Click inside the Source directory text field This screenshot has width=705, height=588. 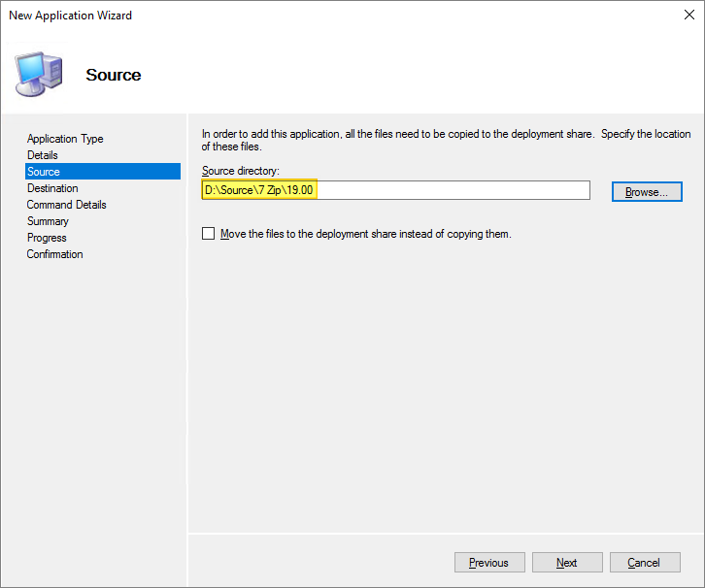point(447,190)
